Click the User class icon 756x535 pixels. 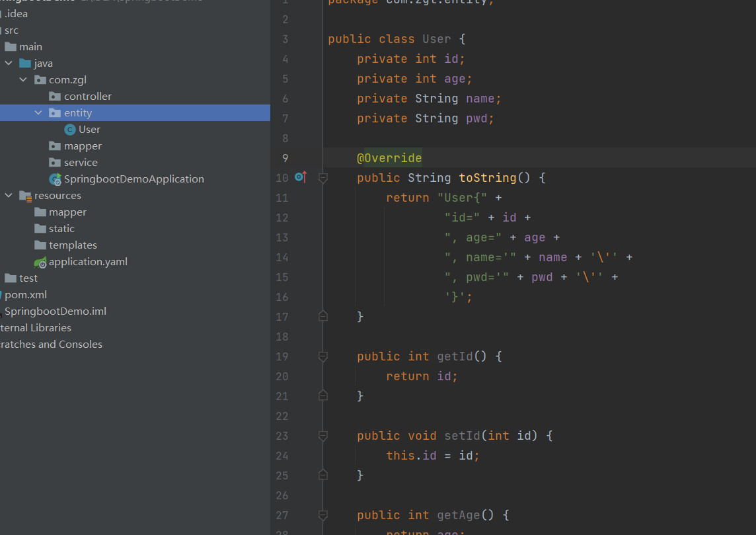click(70, 130)
